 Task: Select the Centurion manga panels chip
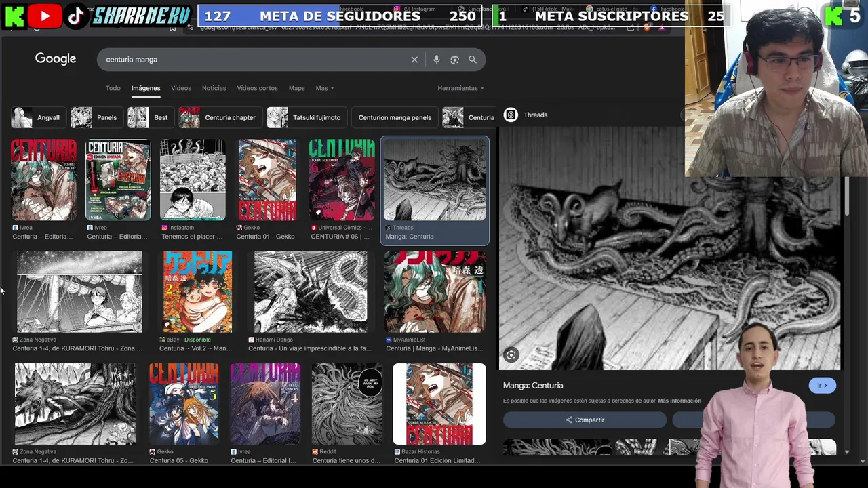point(395,117)
